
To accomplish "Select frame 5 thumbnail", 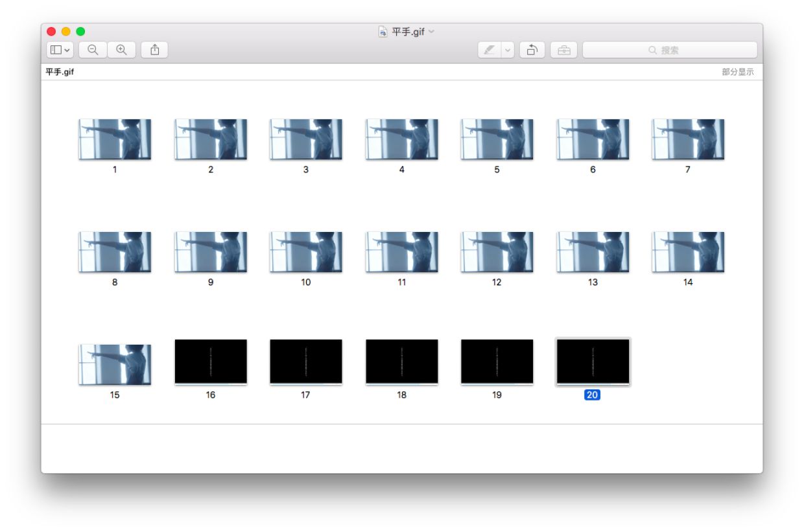I will (x=497, y=139).
